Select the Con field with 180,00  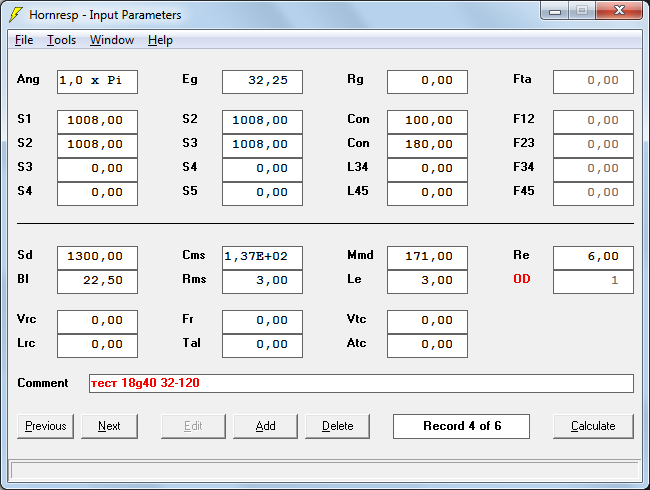coord(427,146)
